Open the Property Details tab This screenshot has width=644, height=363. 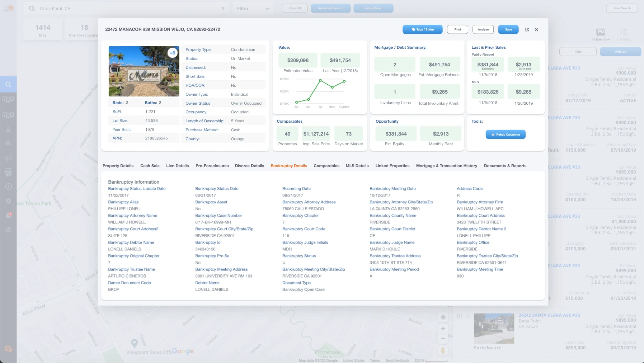(118, 166)
